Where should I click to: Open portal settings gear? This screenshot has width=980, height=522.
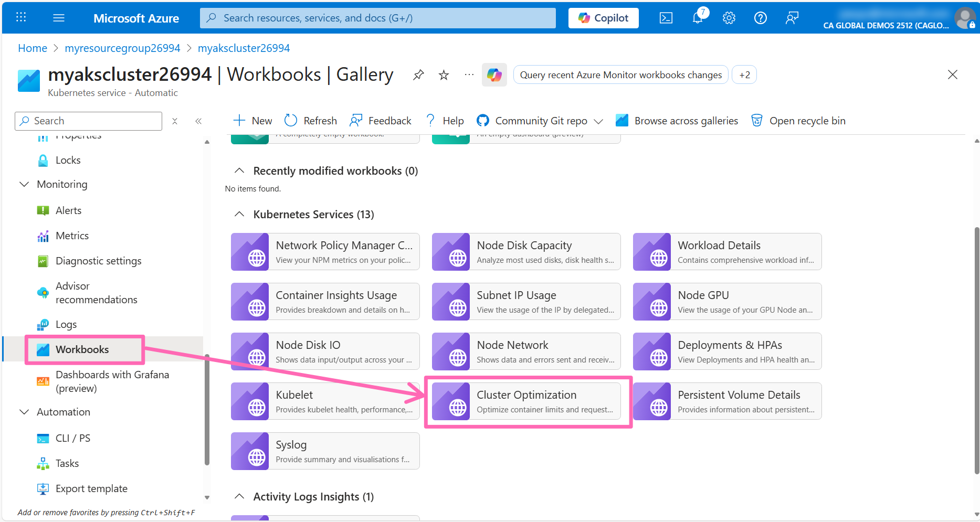(729, 18)
